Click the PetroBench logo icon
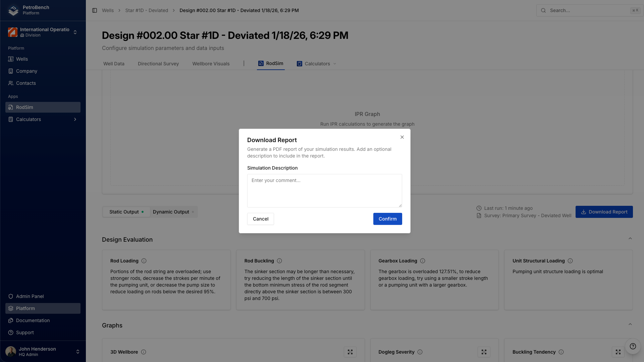644x362 pixels. 13,10
